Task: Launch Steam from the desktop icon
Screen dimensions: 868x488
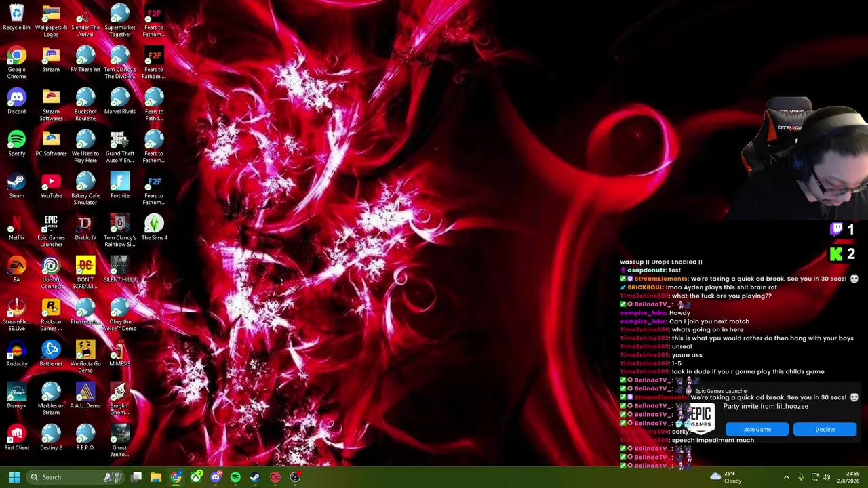Action: (16, 186)
